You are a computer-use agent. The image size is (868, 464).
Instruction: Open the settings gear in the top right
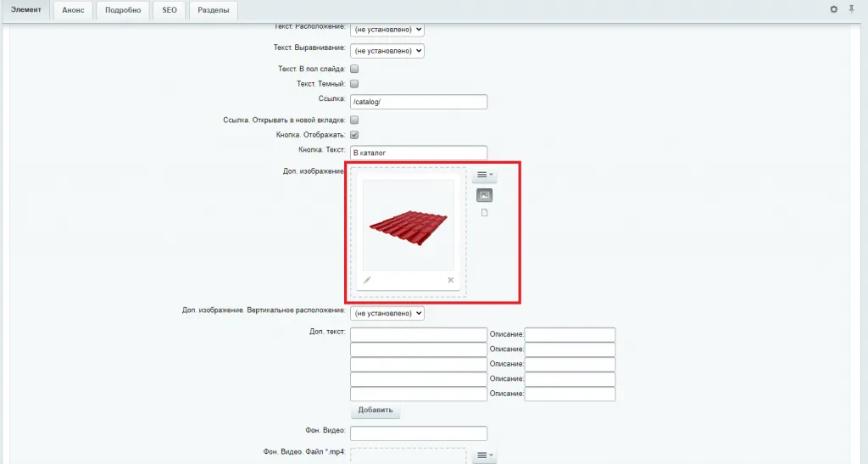coord(833,9)
